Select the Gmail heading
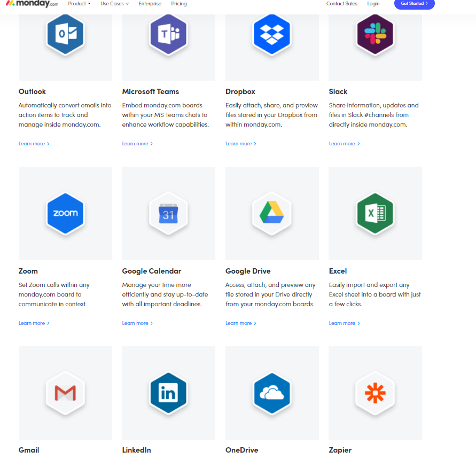Image resolution: width=476 pixels, height=459 pixels. pyautogui.click(x=29, y=450)
